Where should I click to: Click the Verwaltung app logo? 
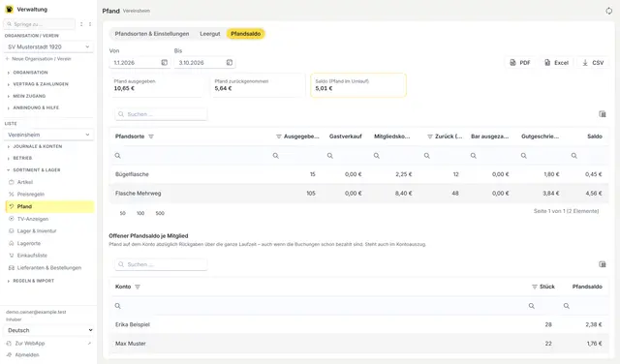(9, 9)
